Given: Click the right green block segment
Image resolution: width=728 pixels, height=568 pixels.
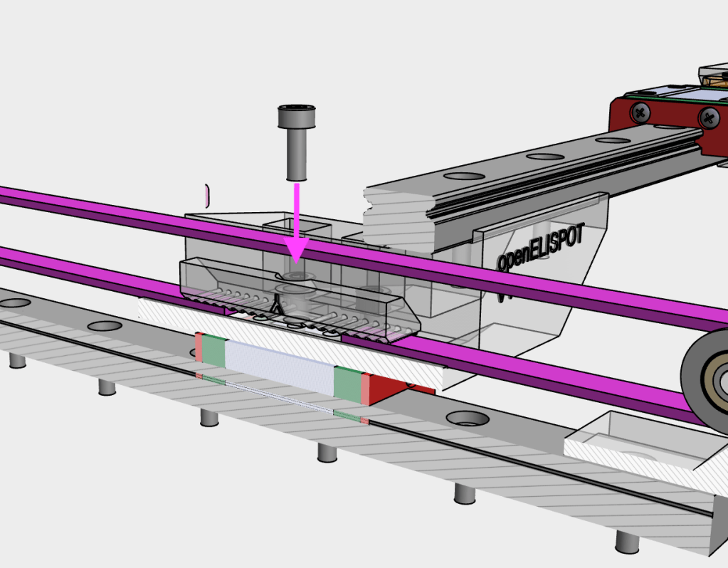Looking at the screenshot, I should coord(347,383).
